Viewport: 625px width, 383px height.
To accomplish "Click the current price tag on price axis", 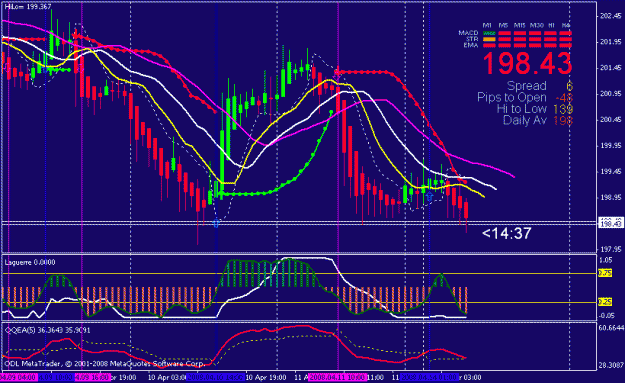I will pos(611,223).
